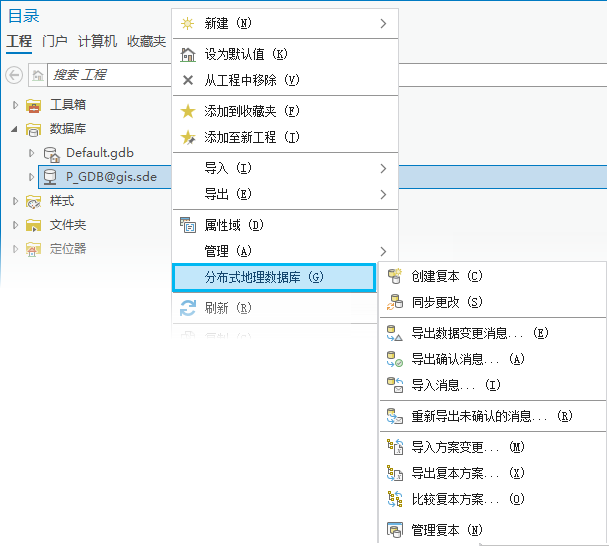609x546 pixels.
Task: Collapse the 数据库 tree node
Action: pos(15,129)
